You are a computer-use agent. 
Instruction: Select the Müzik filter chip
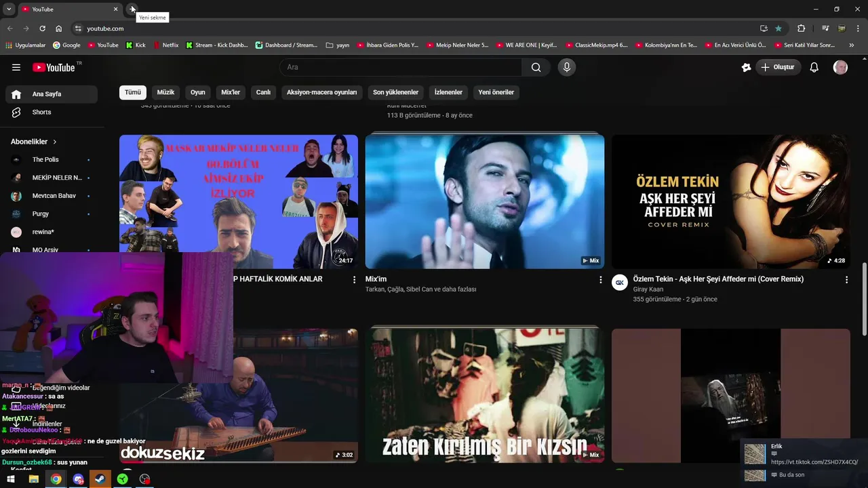[x=165, y=92]
